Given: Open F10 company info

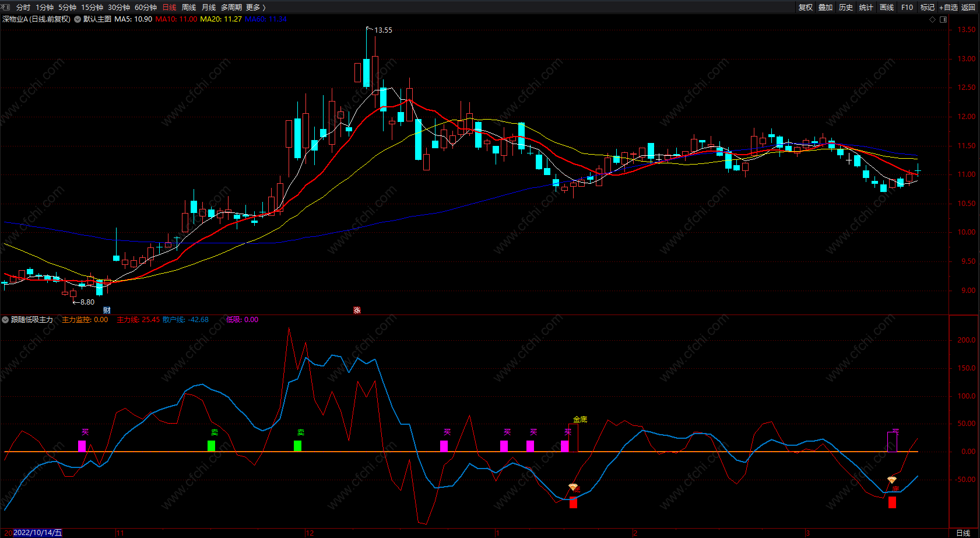Looking at the screenshot, I should (907, 8).
